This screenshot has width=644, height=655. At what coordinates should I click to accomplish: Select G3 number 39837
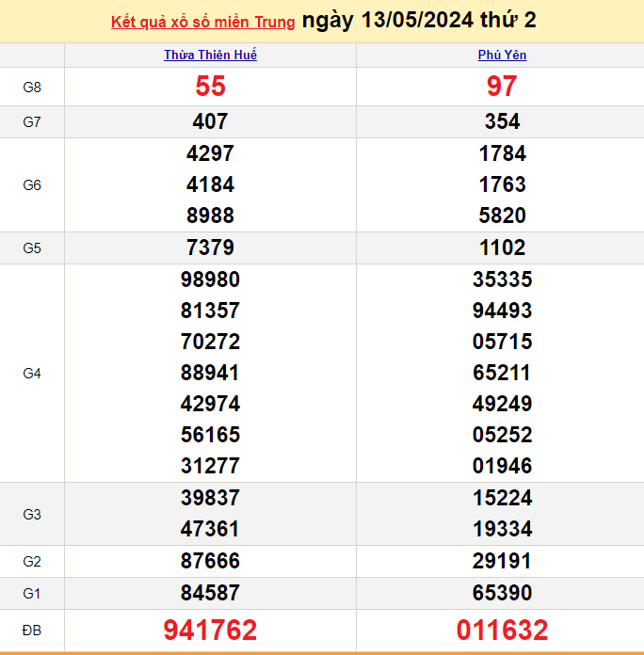tap(210, 498)
